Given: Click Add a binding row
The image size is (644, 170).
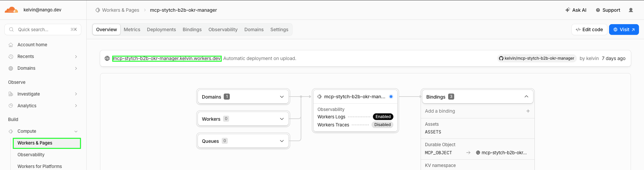Looking at the screenshot, I should coord(477,111).
